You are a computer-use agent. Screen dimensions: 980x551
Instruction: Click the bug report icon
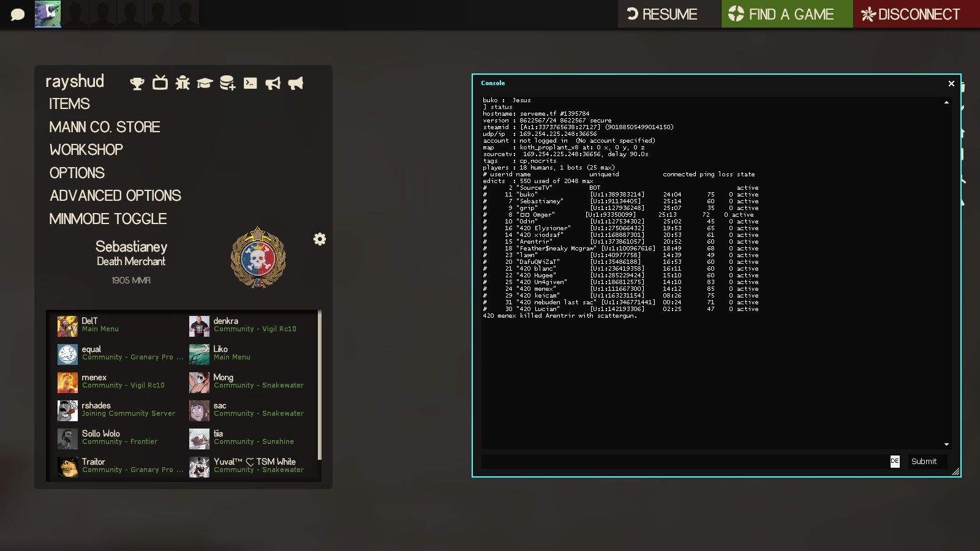point(183,83)
